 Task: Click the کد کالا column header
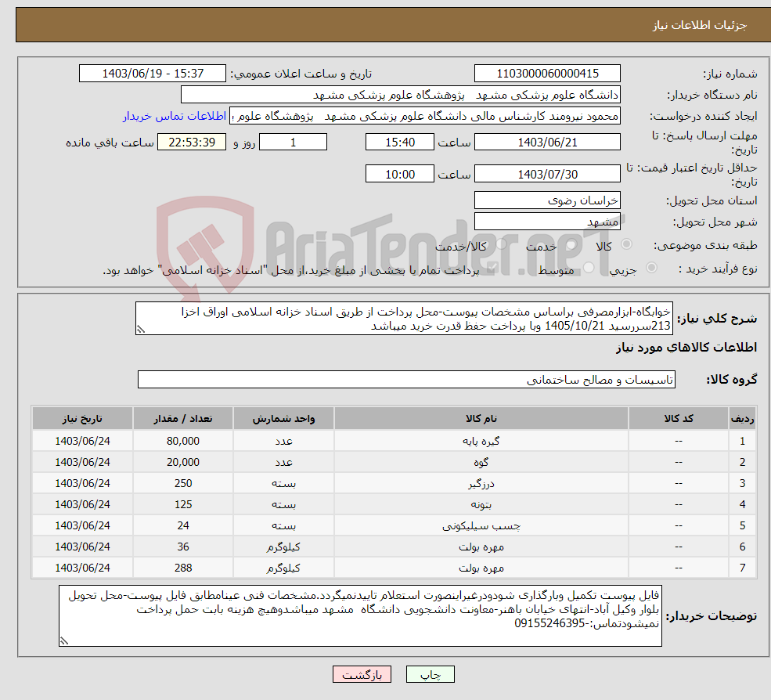click(679, 419)
